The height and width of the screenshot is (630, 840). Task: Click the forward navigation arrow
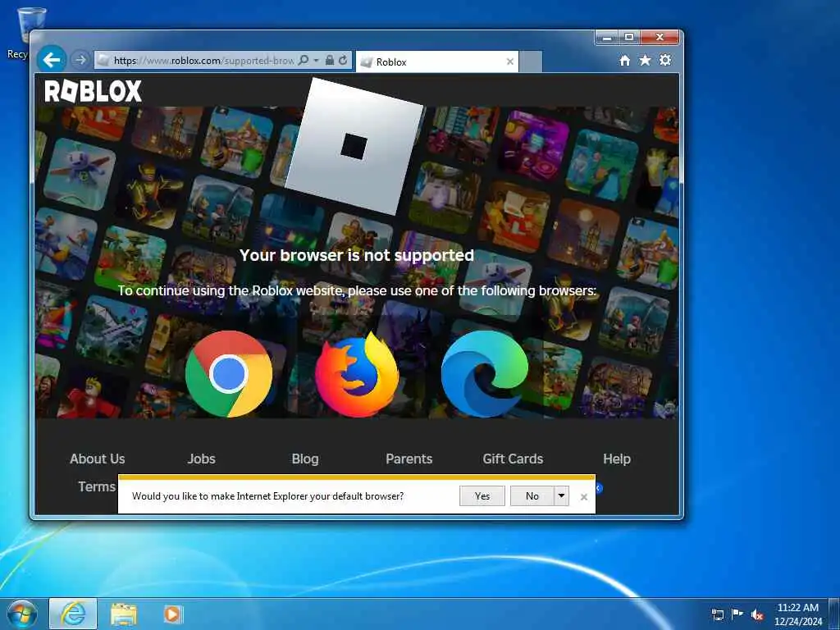(x=80, y=59)
